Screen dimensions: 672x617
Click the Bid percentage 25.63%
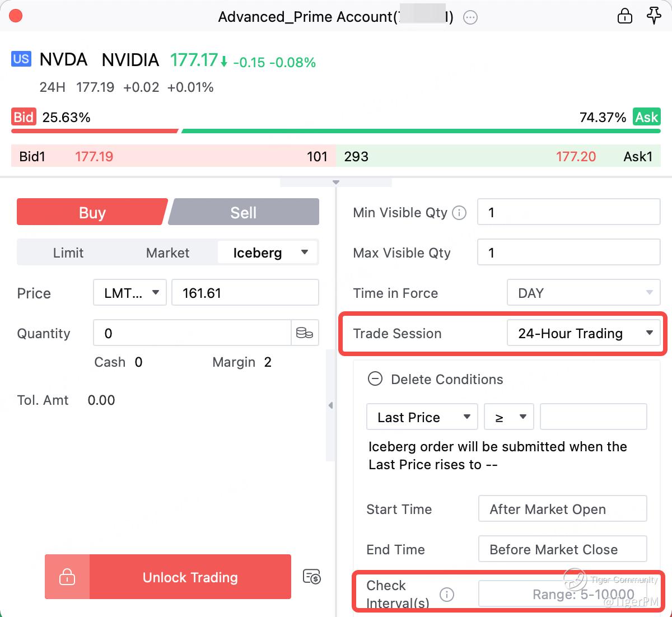click(x=66, y=117)
